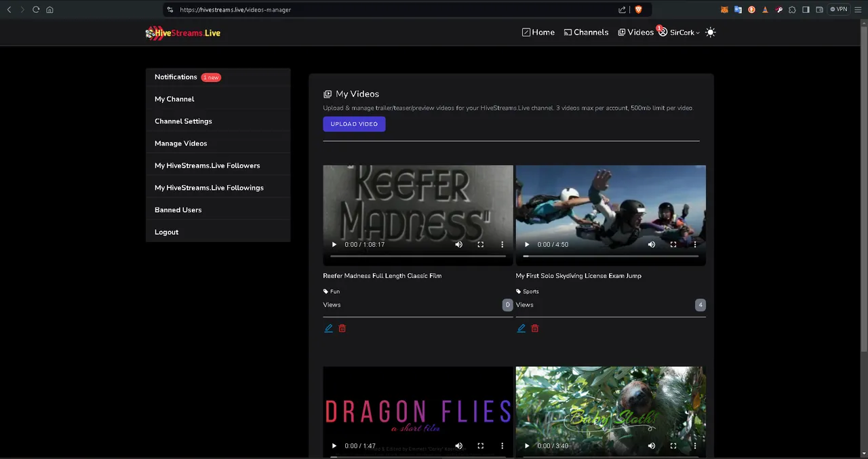Delete the Skydiving video entry

535,328
